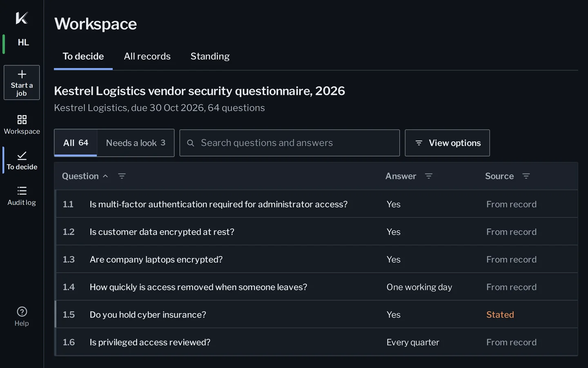Filter to Needs a look 3
Image resolution: width=588 pixels, height=368 pixels.
click(x=136, y=143)
